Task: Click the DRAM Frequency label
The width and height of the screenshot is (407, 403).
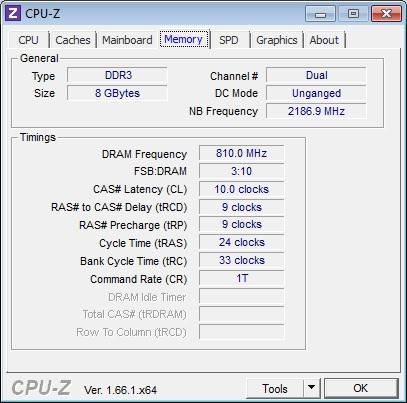Action: pos(144,154)
